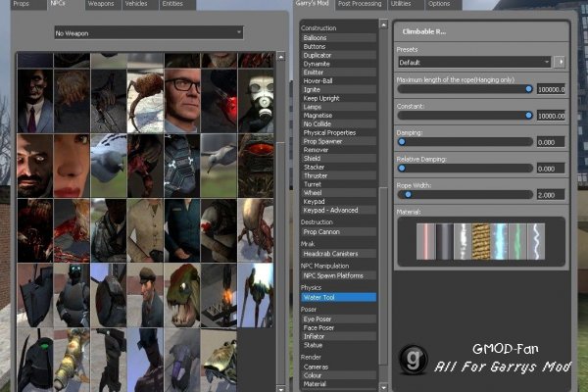Click the Rope Width value field 2.000
Image resolution: width=588 pixels, height=392 pixels.
pos(551,195)
